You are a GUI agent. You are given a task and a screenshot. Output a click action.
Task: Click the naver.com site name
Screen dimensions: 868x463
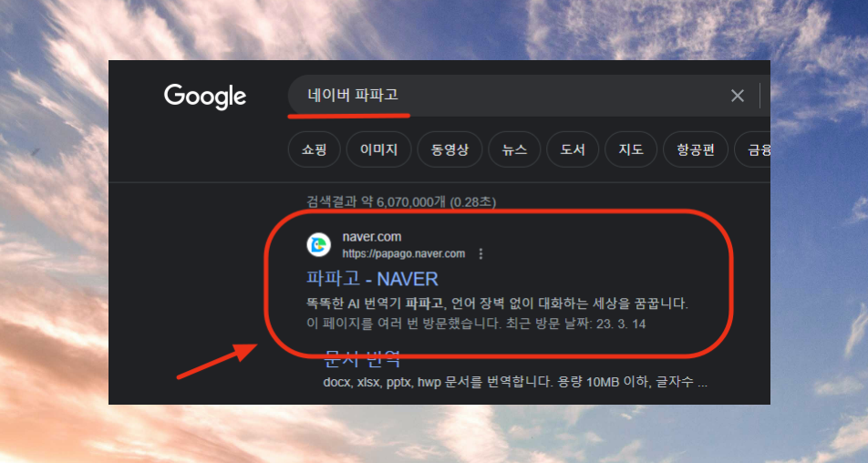(x=372, y=237)
